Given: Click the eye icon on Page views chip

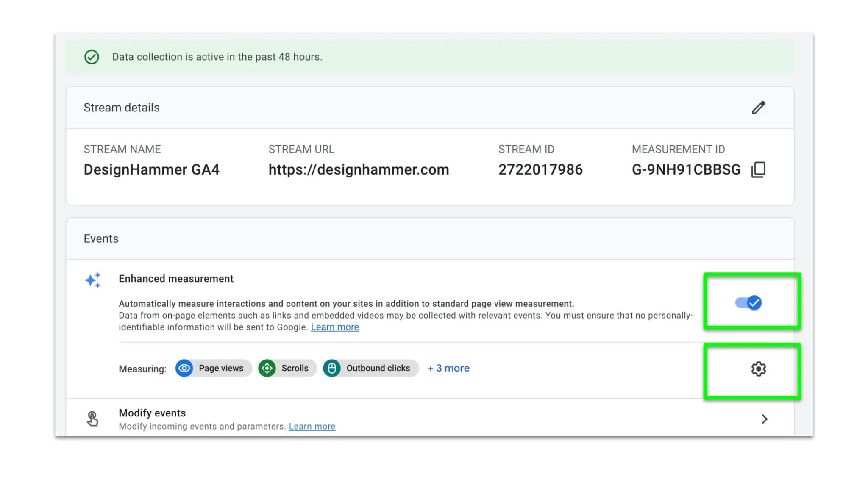Looking at the screenshot, I should click(x=184, y=368).
